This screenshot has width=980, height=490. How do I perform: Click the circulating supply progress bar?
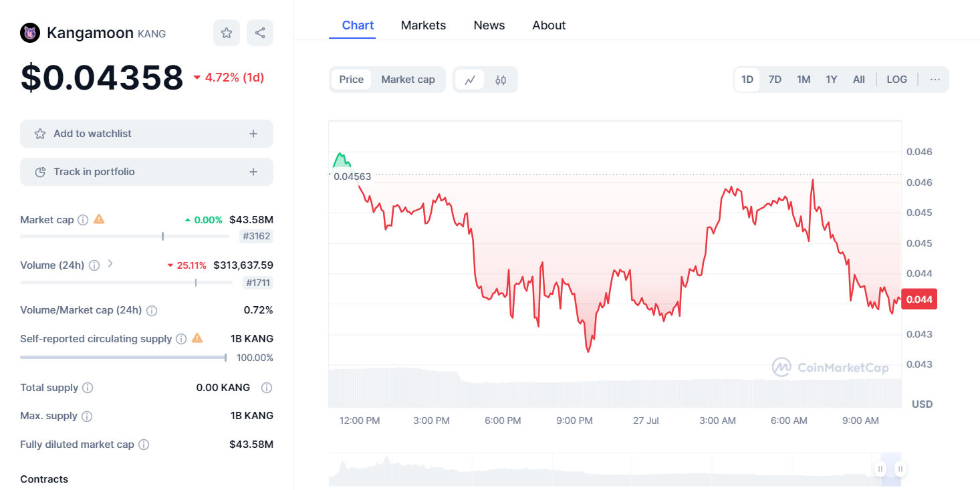(x=124, y=358)
